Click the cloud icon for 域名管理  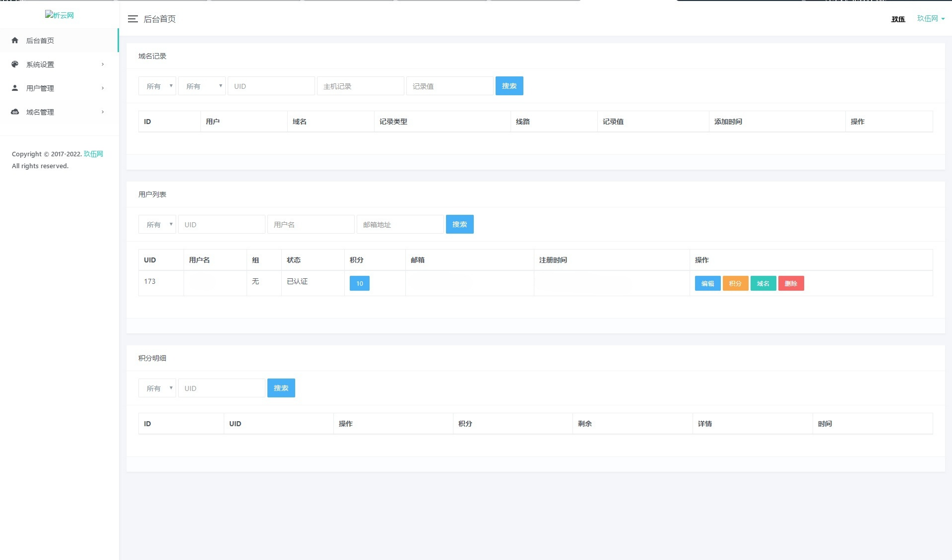(x=15, y=112)
